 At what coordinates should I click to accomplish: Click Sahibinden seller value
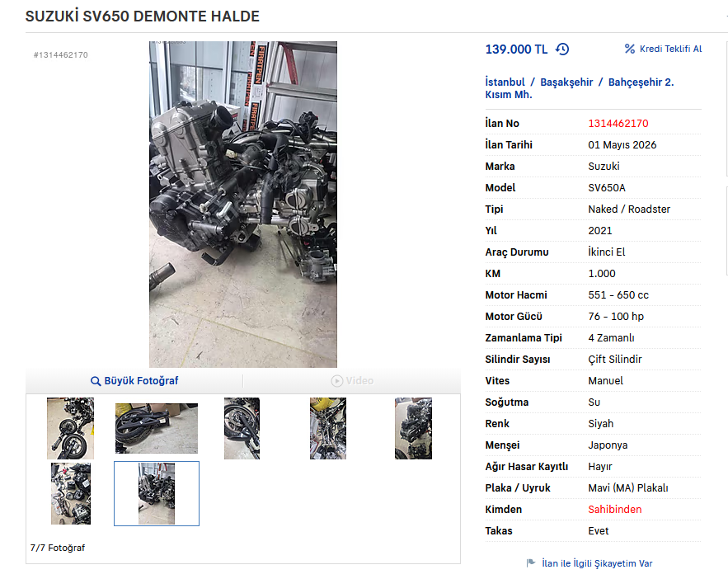click(x=615, y=510)
